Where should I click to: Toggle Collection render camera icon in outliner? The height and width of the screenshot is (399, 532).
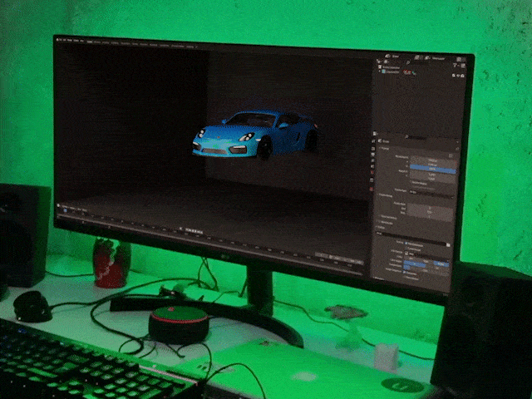point(462,76)
